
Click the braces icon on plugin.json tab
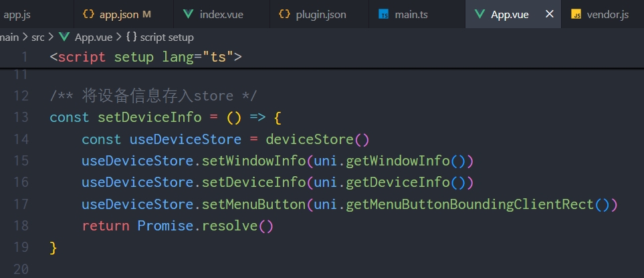pos(285,14)
